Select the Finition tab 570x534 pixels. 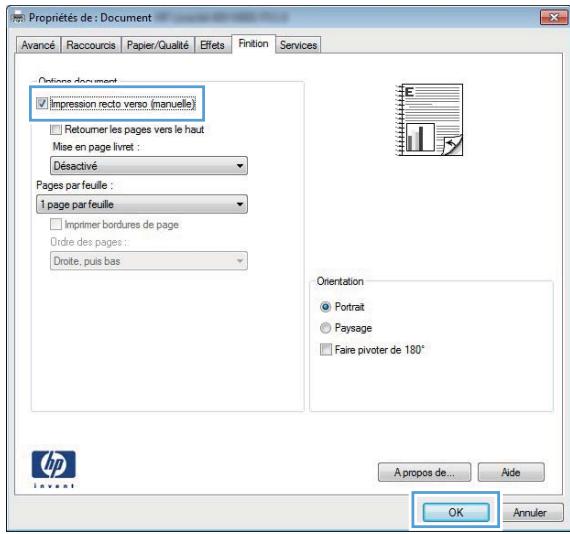(x=253, y=44)
